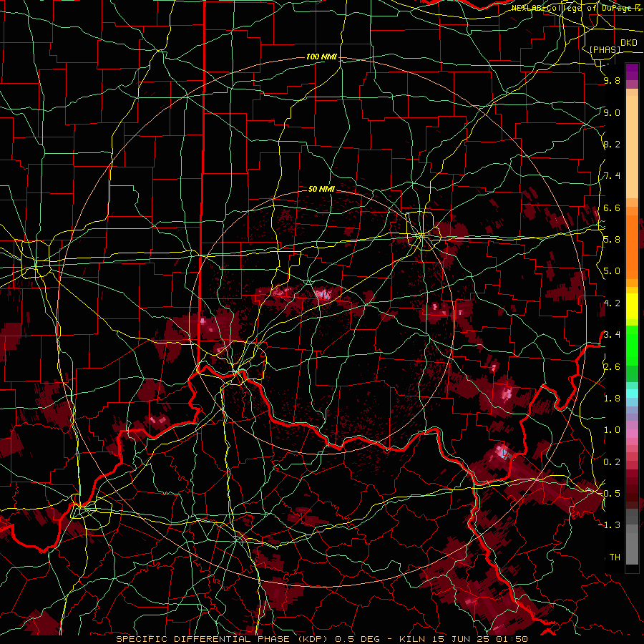This screenshot has width=644, height=644.
Task: Click the 1.8 value on the color scale
Action: [612, 399]
